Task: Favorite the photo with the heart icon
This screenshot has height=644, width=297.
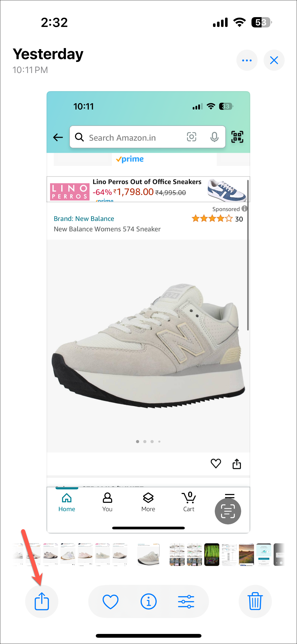Action: (x=110, y=601)
